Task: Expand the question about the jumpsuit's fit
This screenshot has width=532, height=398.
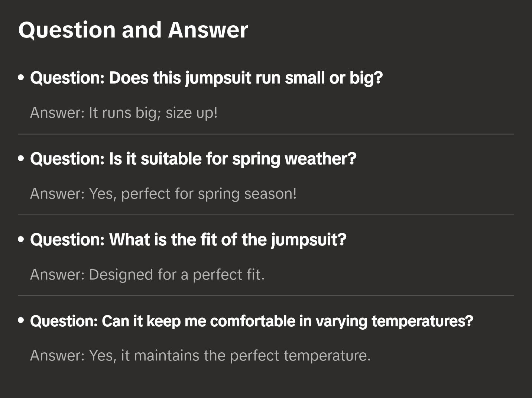Action: tap(188, 240)
